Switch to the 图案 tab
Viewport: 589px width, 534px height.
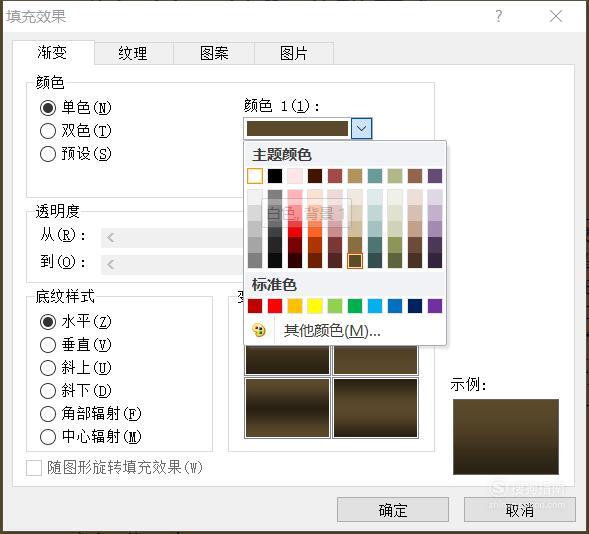pyautogui.click(x=214, y=53)
